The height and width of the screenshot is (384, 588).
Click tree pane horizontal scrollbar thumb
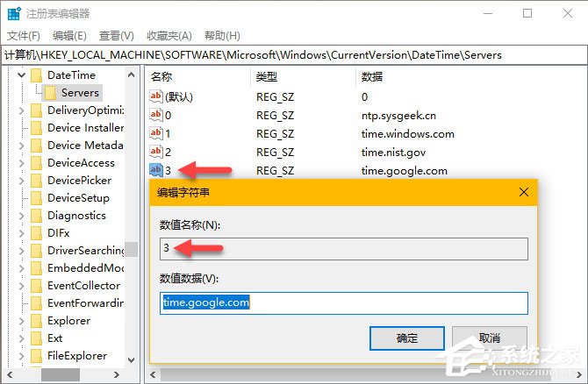(x=61, y=374)
